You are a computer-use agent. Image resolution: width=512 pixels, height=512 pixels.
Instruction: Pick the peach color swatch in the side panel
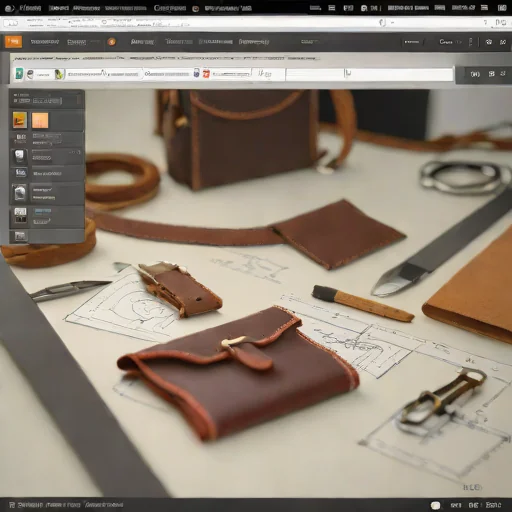tap(40, 120)
